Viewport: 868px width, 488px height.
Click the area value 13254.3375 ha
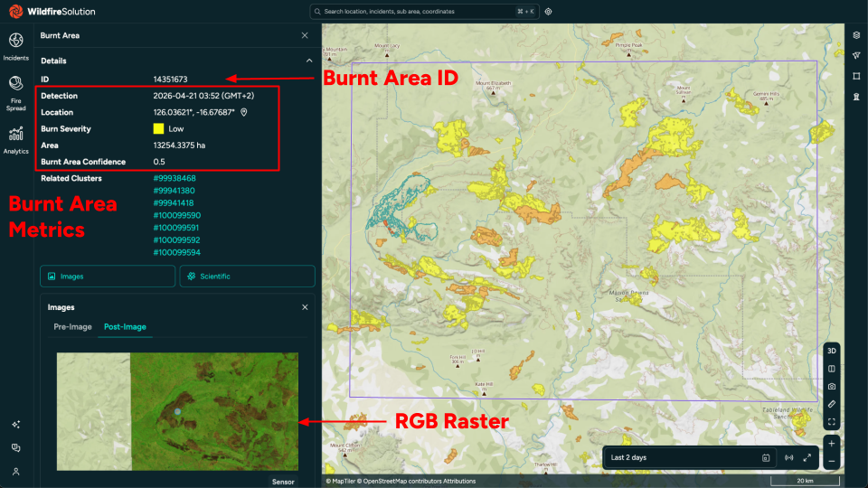(x=179, y=145)
